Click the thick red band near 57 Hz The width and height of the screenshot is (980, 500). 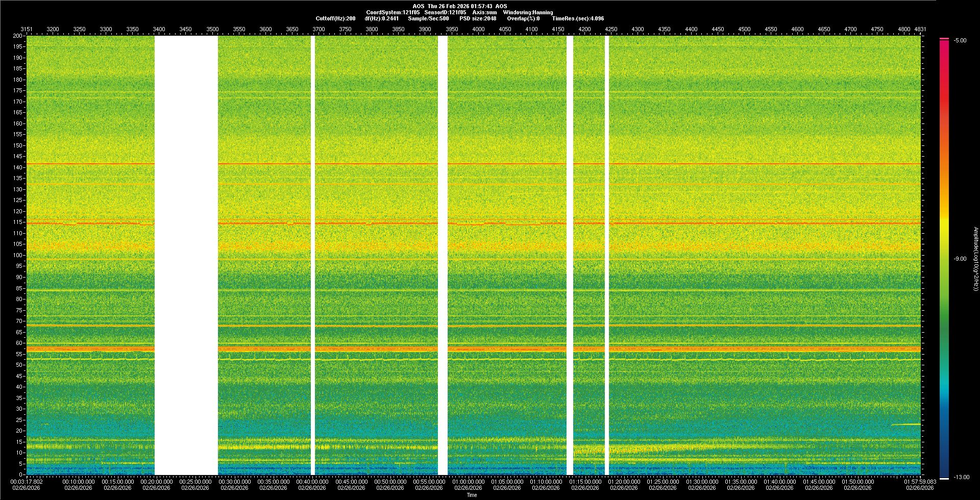coord(459,349)
